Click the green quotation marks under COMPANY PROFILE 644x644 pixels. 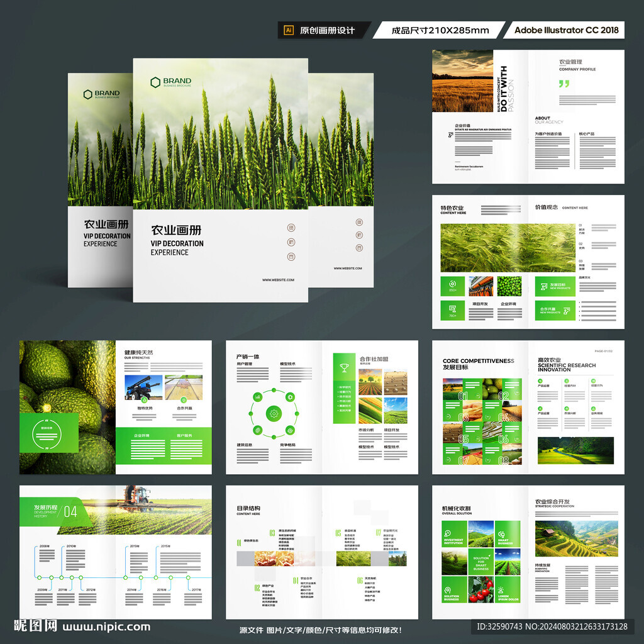[564, 84]
